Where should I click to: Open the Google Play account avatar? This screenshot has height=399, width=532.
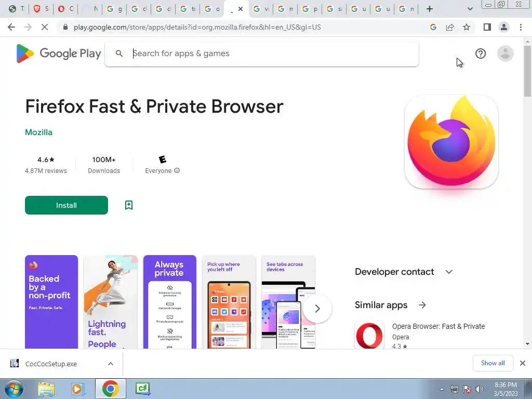coord(505,54)
